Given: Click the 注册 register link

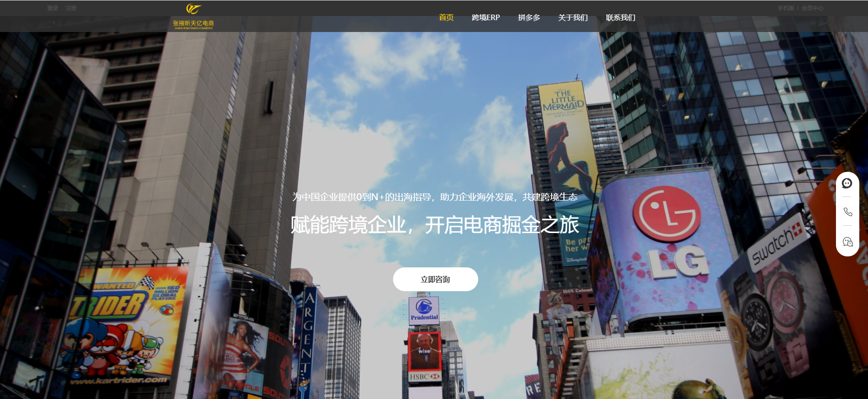Looking at the screenshot, I should pyautogui.click(x=71, y=8).
